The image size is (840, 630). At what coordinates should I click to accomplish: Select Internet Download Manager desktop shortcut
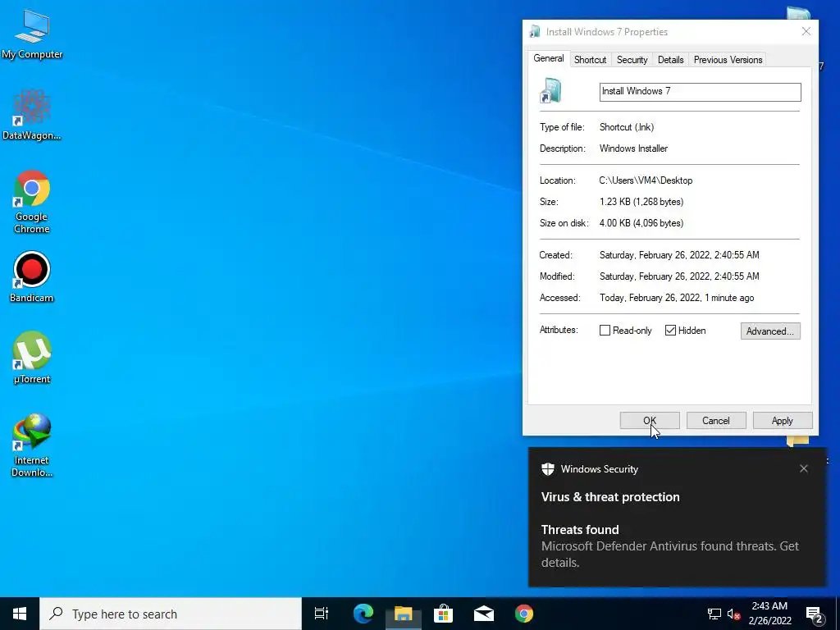(x=32, y=445)
